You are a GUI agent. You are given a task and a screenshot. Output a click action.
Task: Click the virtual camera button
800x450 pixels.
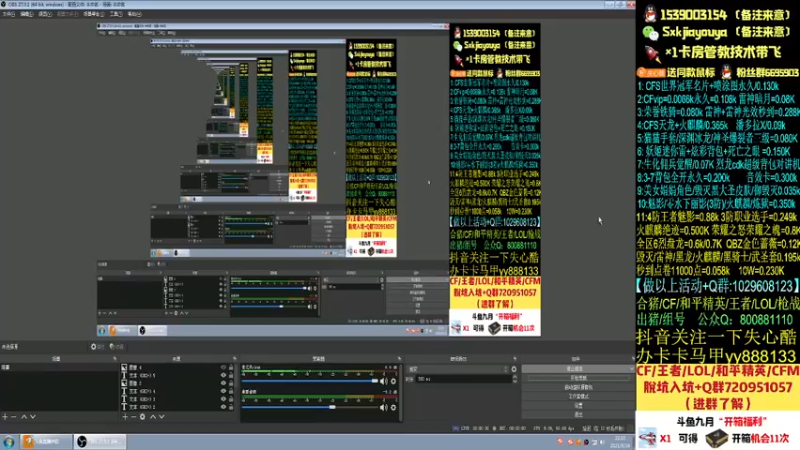click(578, 387)
